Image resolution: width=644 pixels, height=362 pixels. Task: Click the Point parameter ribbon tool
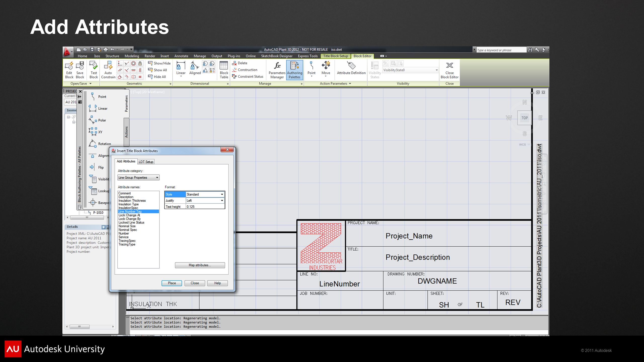click(311, 68)
